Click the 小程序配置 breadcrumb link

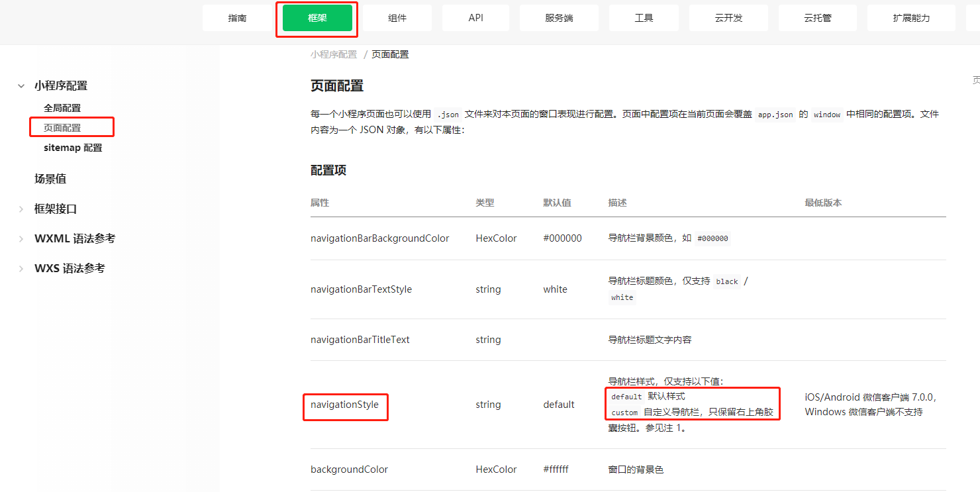click(x=334, y=54)
